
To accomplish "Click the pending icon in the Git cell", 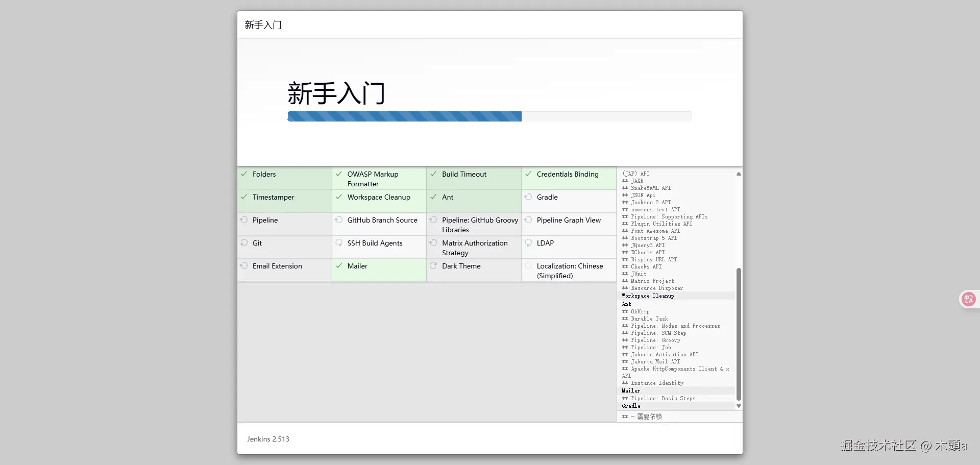I will (x=244, y=243).
